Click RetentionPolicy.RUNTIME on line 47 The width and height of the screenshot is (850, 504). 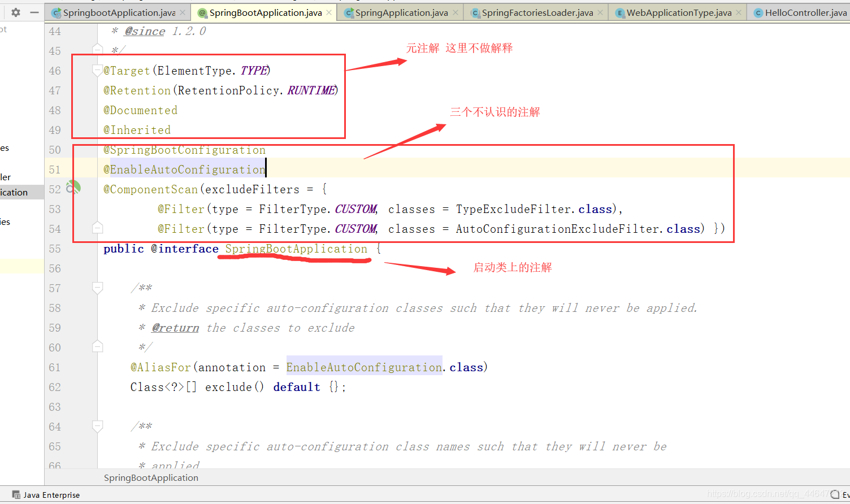[257, 90]
